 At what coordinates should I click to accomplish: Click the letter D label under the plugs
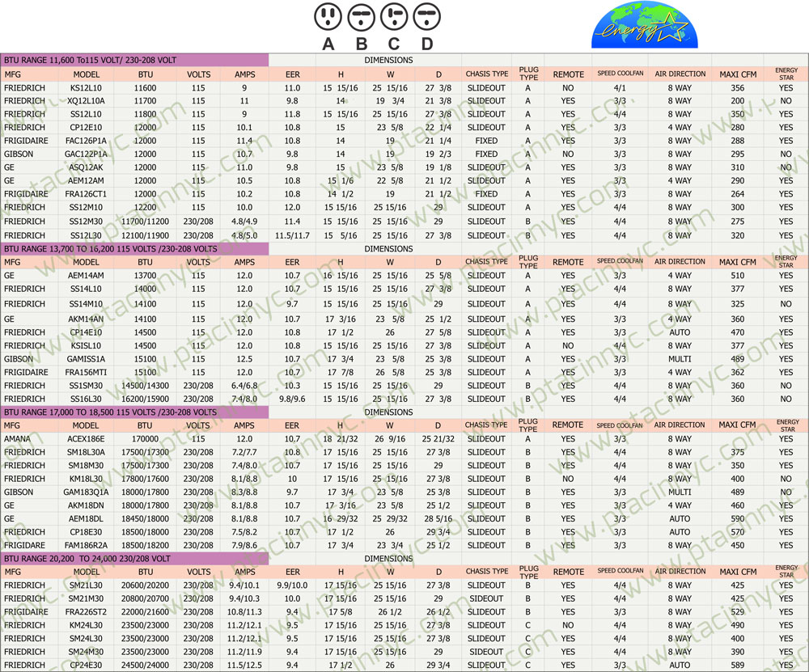tap(426, 44)
